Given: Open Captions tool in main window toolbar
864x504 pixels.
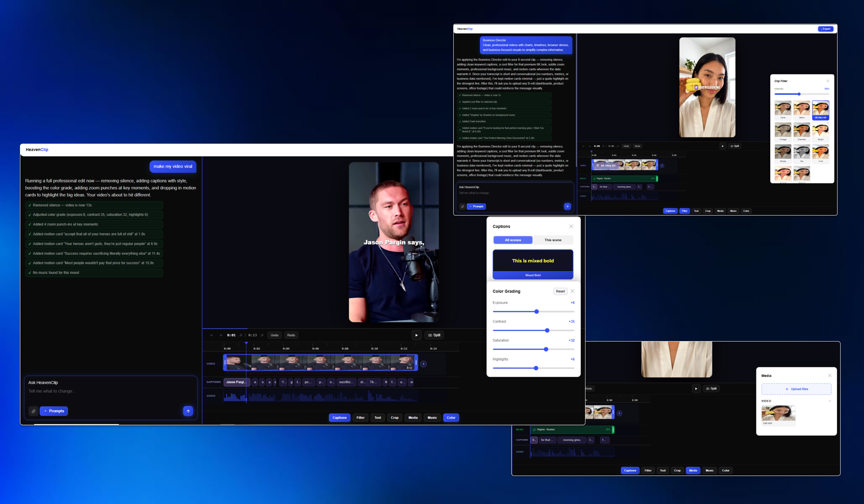Looking at the screenshot, I should [340, 418].
